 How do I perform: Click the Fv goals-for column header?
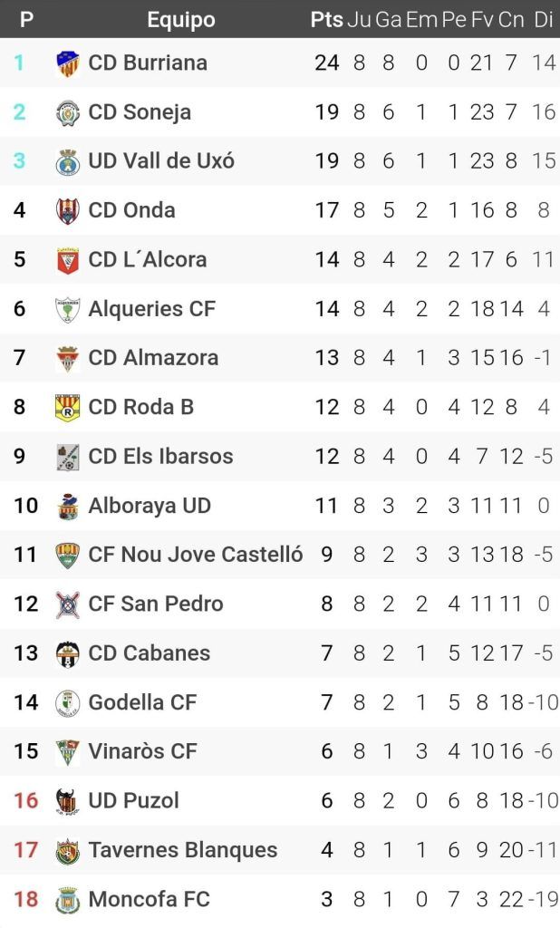point(482,20)
